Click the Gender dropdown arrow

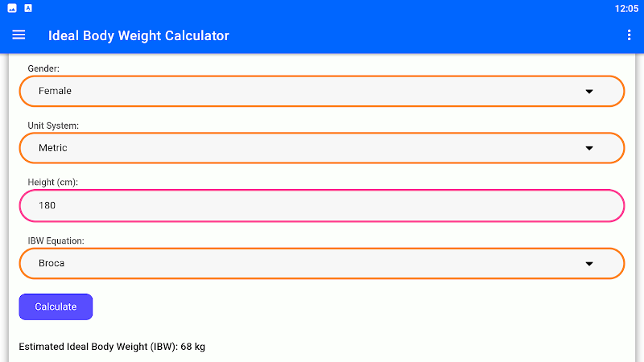coord(589,92)
